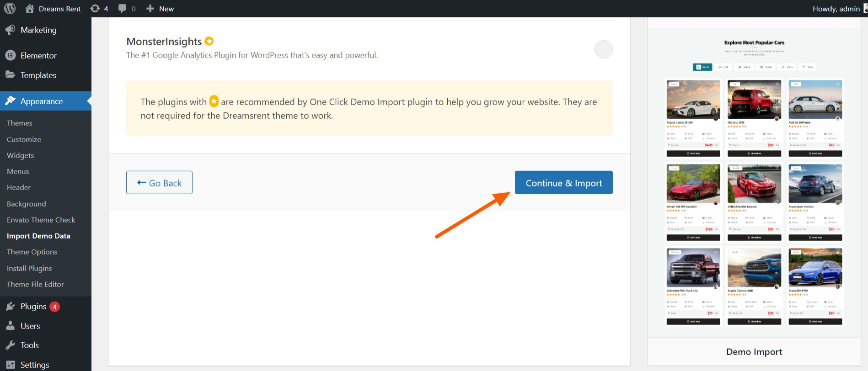This screenshot has height=371, width=868.
Task: Open the Widgets submenu link
Action: pos(21,155)
